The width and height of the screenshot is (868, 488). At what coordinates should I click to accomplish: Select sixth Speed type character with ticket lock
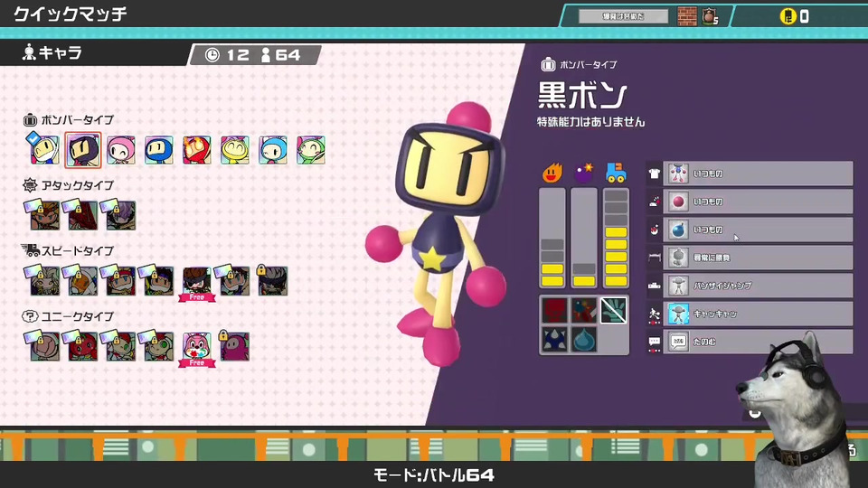point(235,280)
